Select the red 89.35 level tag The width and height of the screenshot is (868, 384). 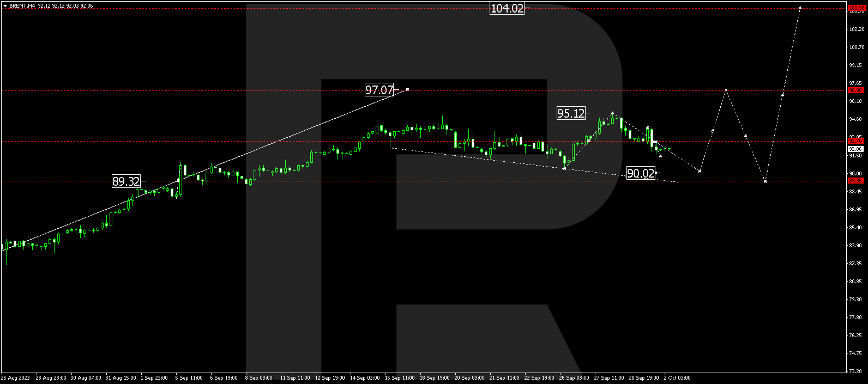point(855,181)
